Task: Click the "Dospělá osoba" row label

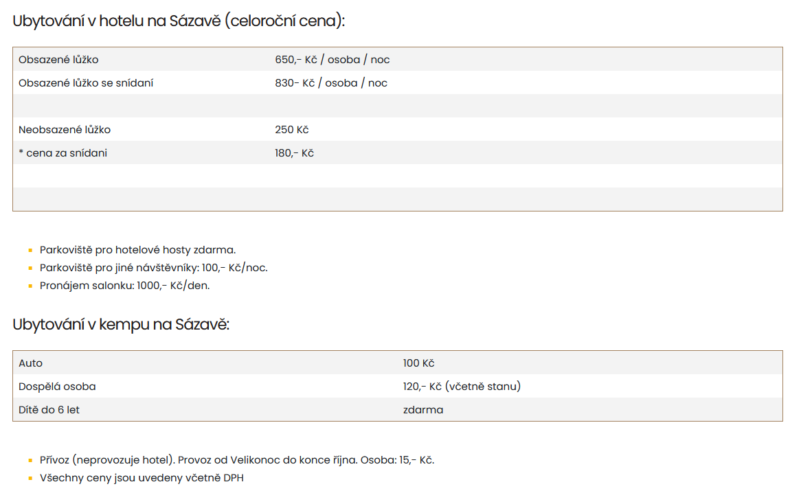Action: (x=57, y=387)
